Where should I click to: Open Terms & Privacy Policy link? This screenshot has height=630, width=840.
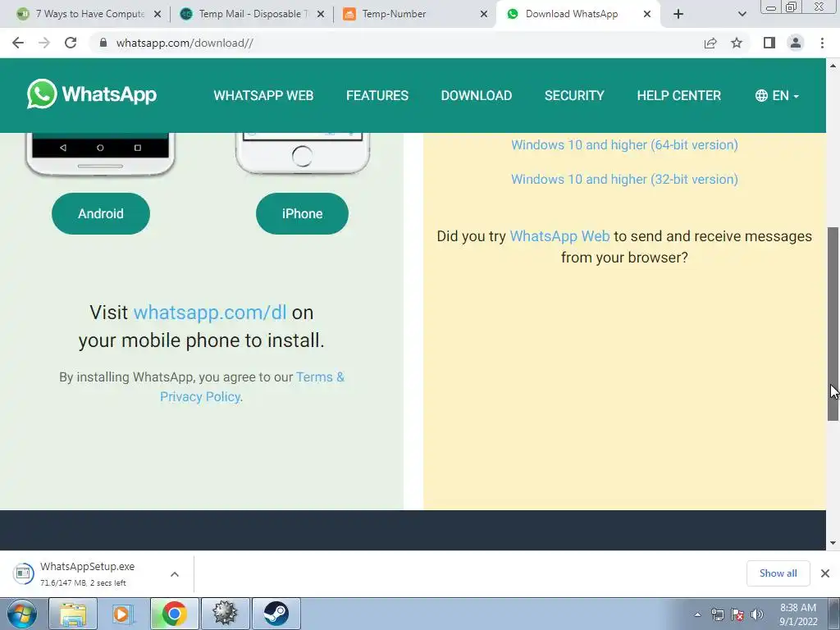coord(253,387)
